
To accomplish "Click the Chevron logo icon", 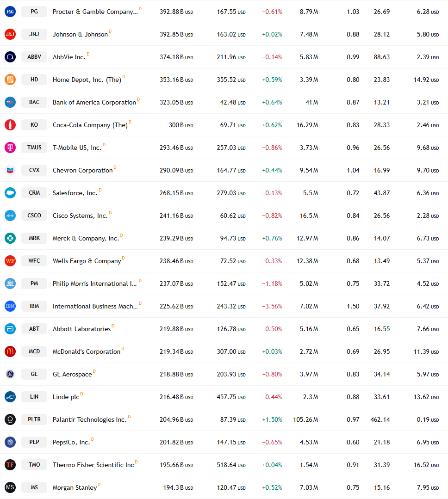I will click(x=10, y=170).
